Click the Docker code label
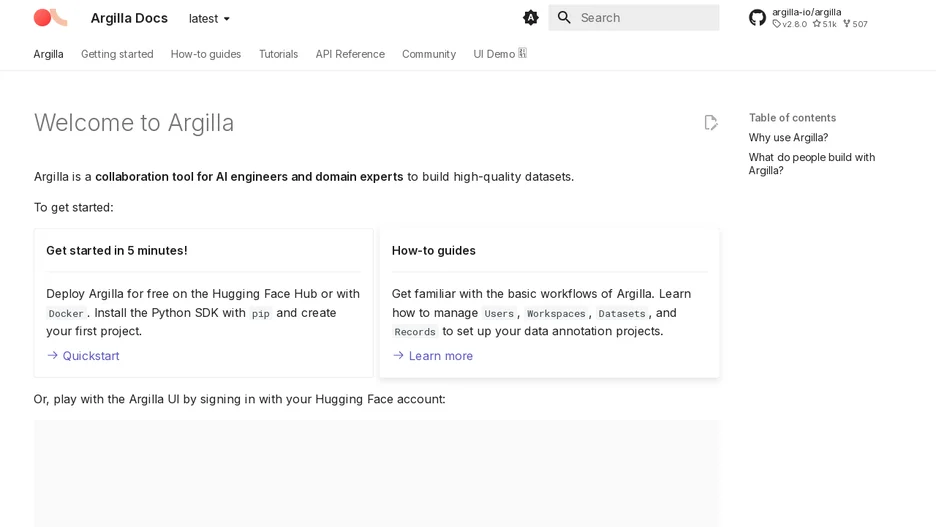 pyautogui.click(x=66, y=313)
